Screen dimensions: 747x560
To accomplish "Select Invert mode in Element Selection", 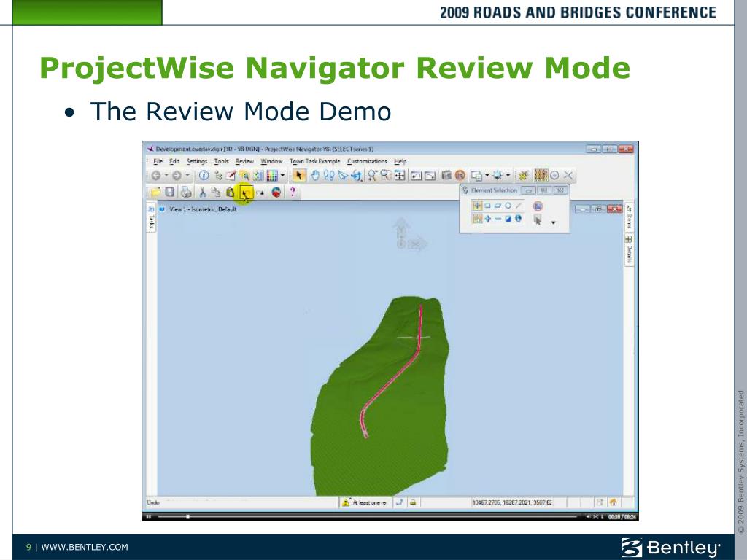I will [508, 219].
